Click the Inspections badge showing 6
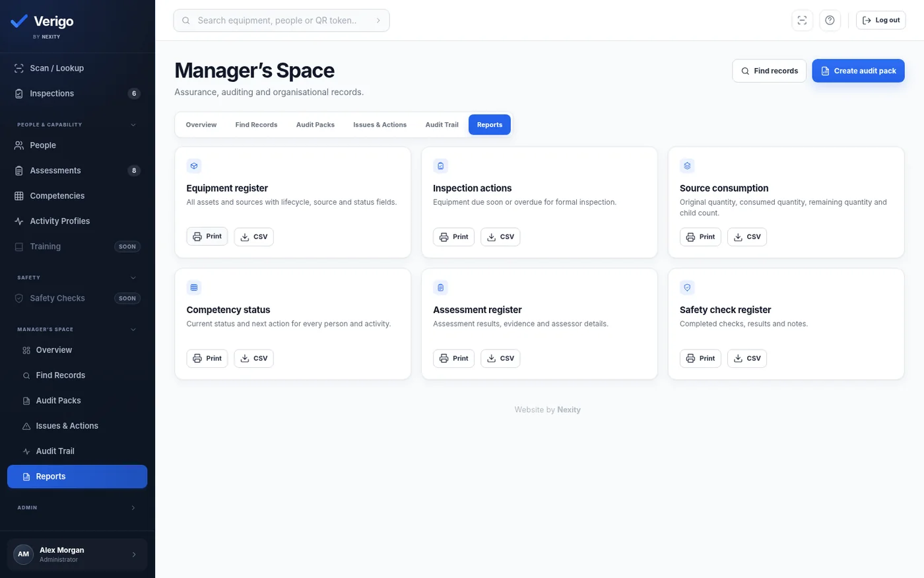Viewport: 924px width, 578px height. (x=134, y=94)
